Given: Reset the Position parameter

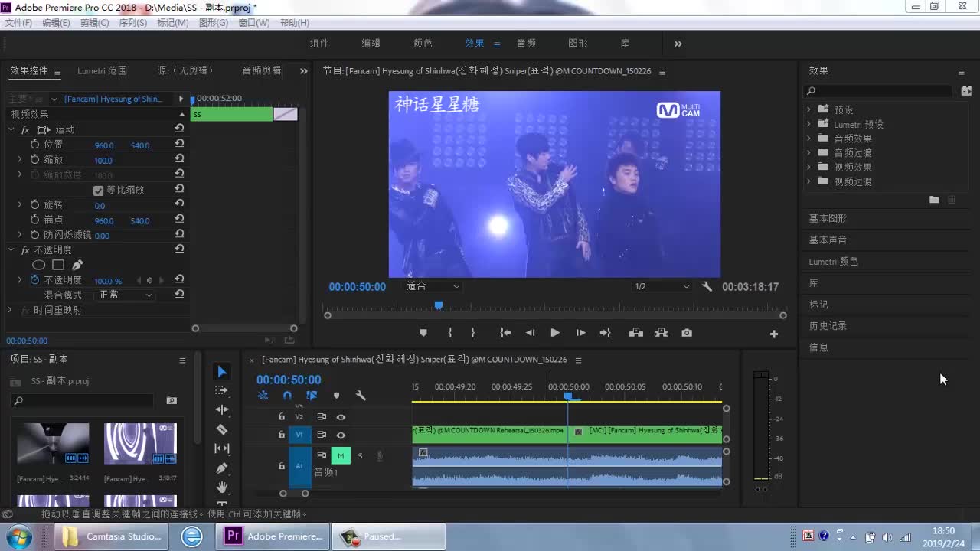Looking at the screenshot, I should tap(179, 144).
